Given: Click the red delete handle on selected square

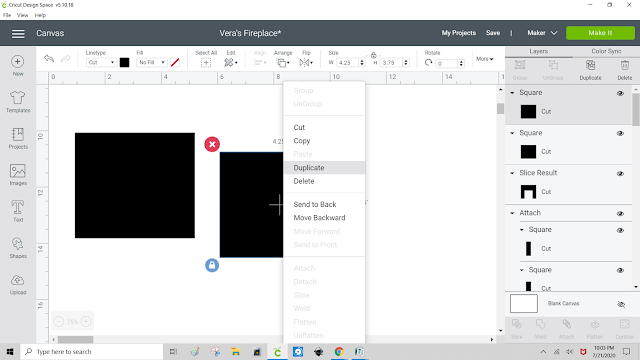Looking at the screenshot, I should click(212, 144).
